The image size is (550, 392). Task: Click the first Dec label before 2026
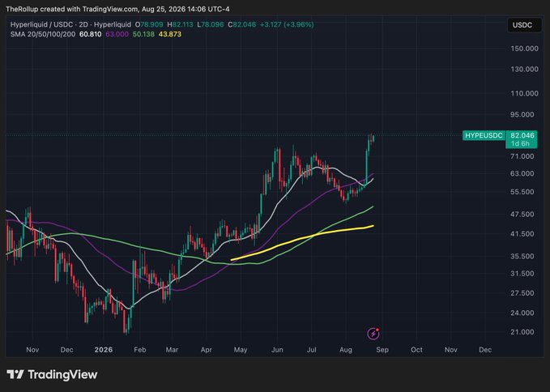tap(66, 350)
